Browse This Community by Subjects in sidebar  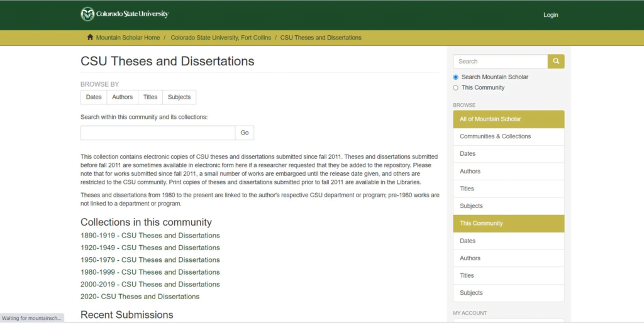(508, 293)
